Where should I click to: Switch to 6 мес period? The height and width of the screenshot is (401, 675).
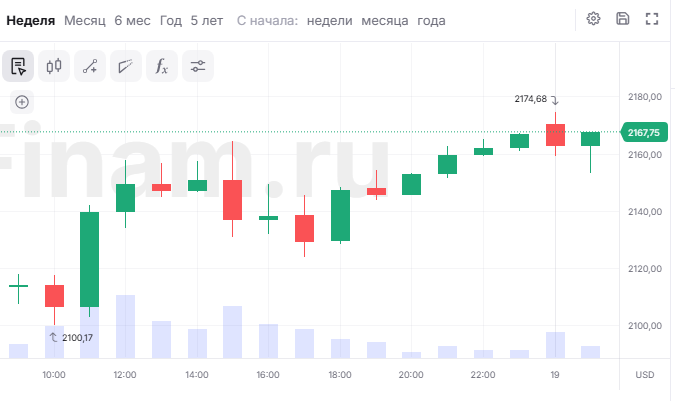(132, 21)
